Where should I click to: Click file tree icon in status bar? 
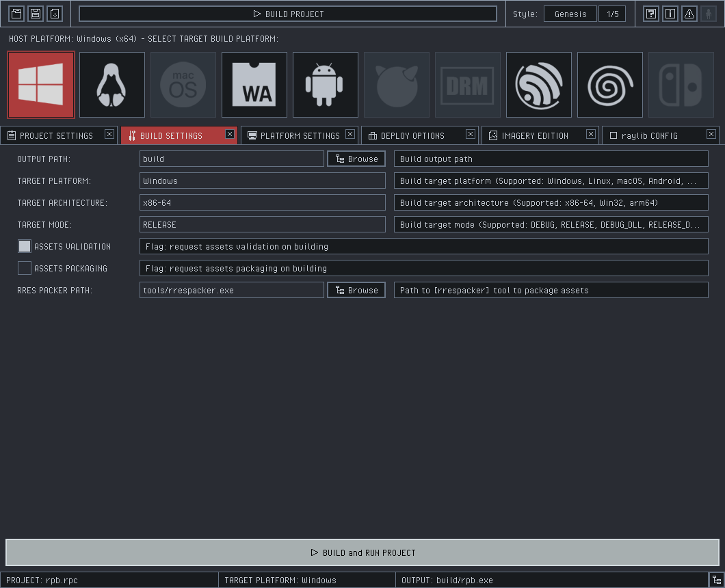(717, 580)
